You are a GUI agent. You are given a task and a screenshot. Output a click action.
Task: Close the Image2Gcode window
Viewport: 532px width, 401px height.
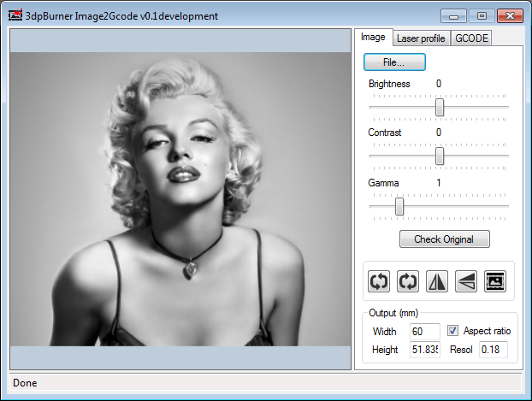510,16
